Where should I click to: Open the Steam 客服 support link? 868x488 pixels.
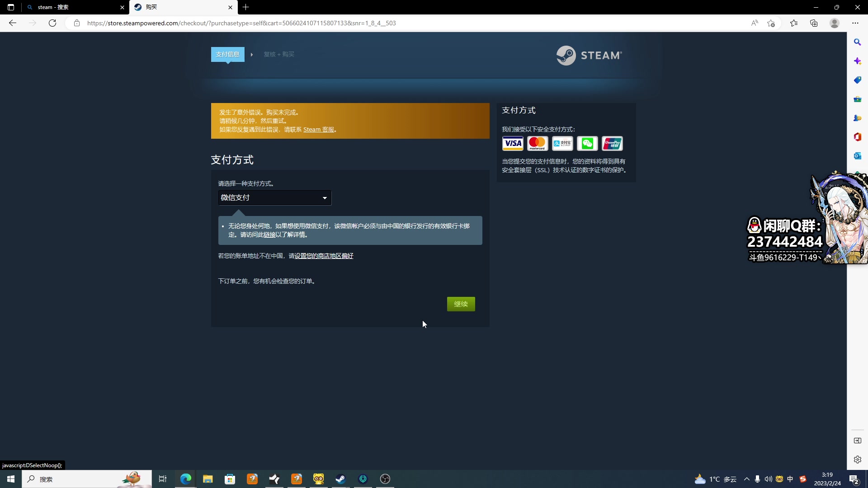[319, 130]
